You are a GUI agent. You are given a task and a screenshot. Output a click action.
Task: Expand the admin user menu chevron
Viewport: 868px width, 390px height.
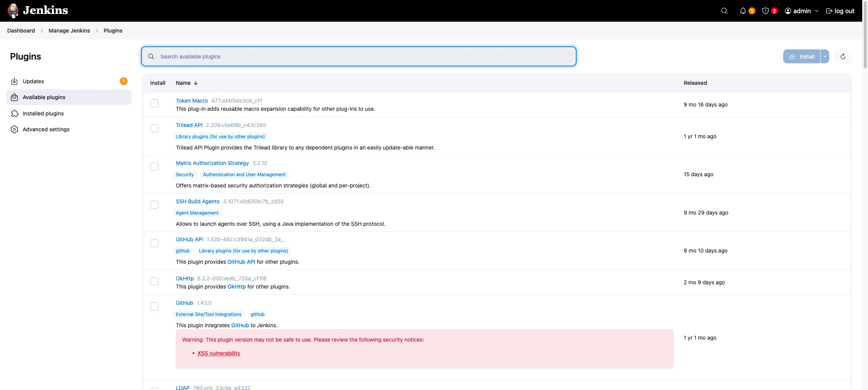tap(816, 11)
